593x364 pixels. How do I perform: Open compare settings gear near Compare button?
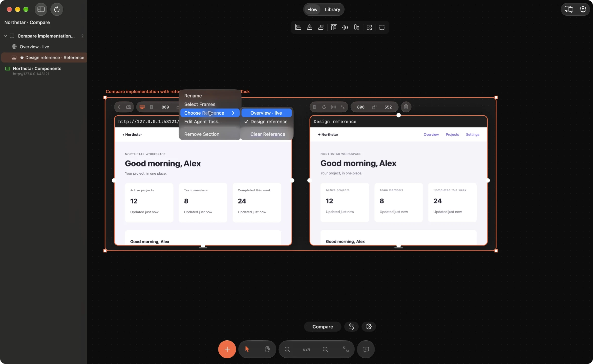[369, 326]
